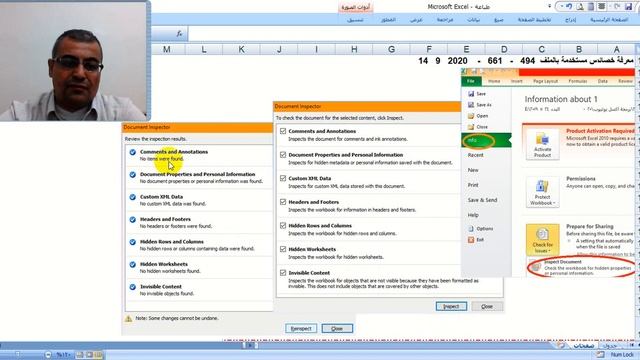Toggle Hidden Worksheets checkbox
Viewport: 640px width, 360px height.
click(283, 249)
